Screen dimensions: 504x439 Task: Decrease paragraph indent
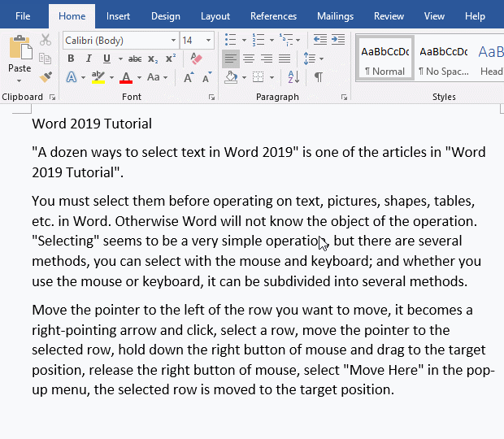(320, 40)
